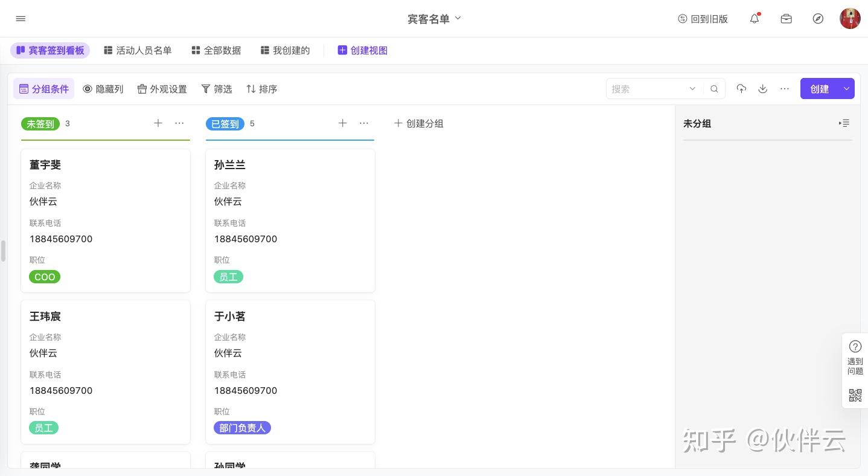868x476 pixels.
Task: Click 回到旧版 link
Action: pos(703,19)
